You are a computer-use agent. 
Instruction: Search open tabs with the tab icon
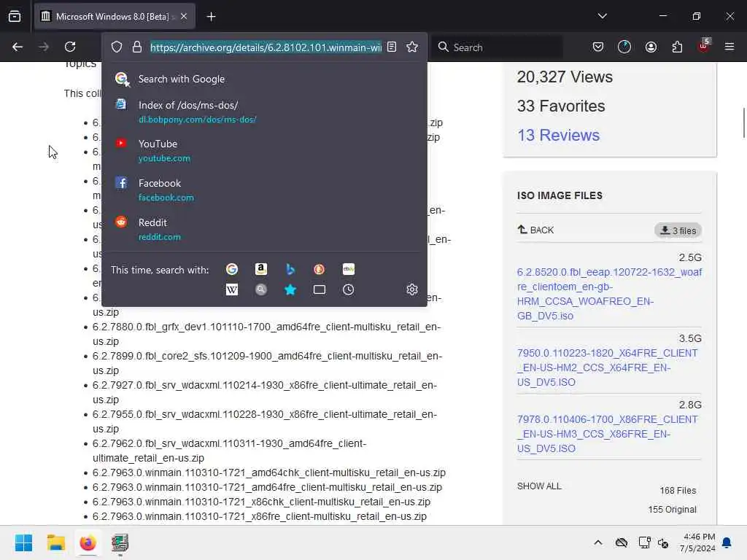click(x=320, y=289)
